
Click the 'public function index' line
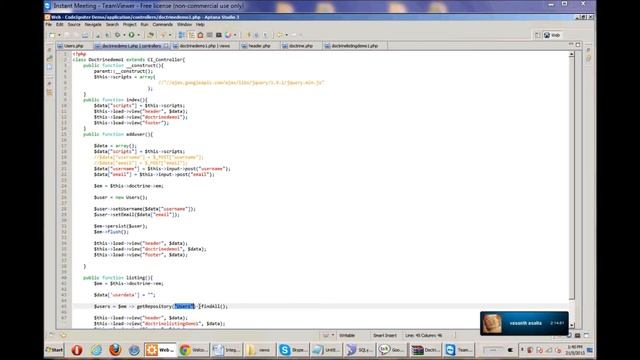(115, 100)
